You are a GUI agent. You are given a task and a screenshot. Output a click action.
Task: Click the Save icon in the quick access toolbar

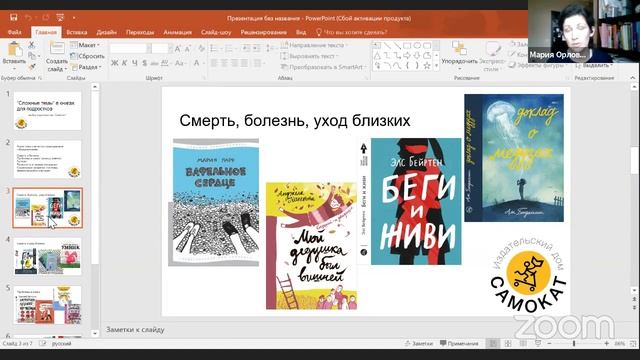pyautogui.click(x=13, y=18)
